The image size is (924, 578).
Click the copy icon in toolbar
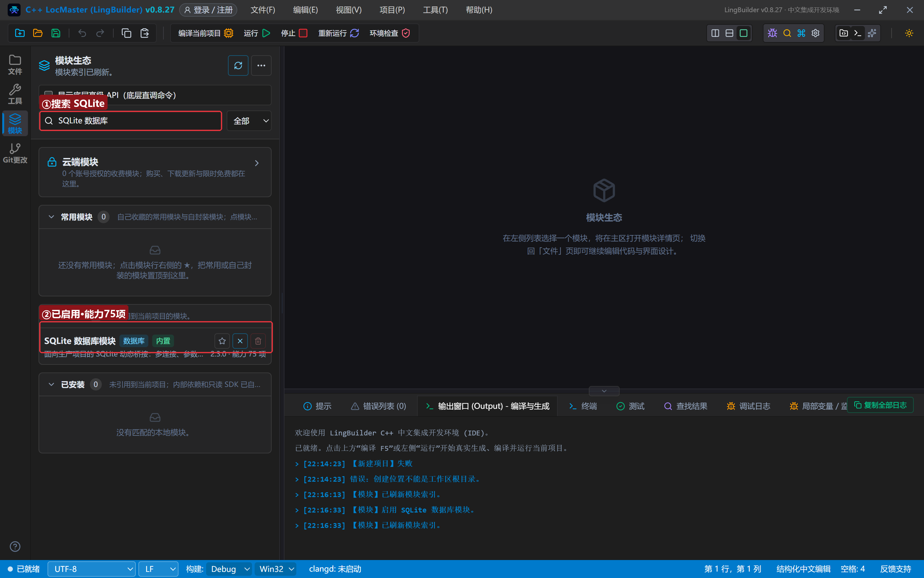click(126, 33)
